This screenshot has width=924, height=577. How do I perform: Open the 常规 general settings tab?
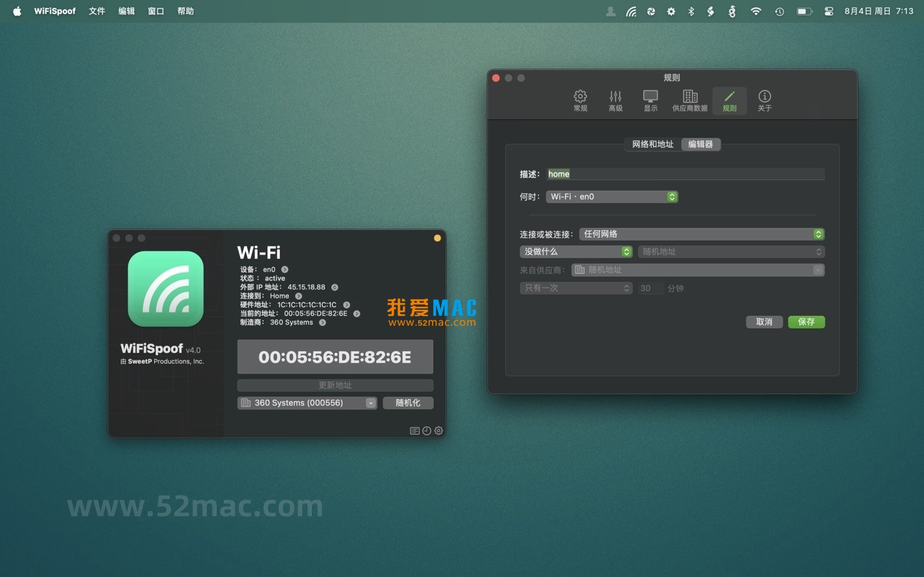point(580,101)
